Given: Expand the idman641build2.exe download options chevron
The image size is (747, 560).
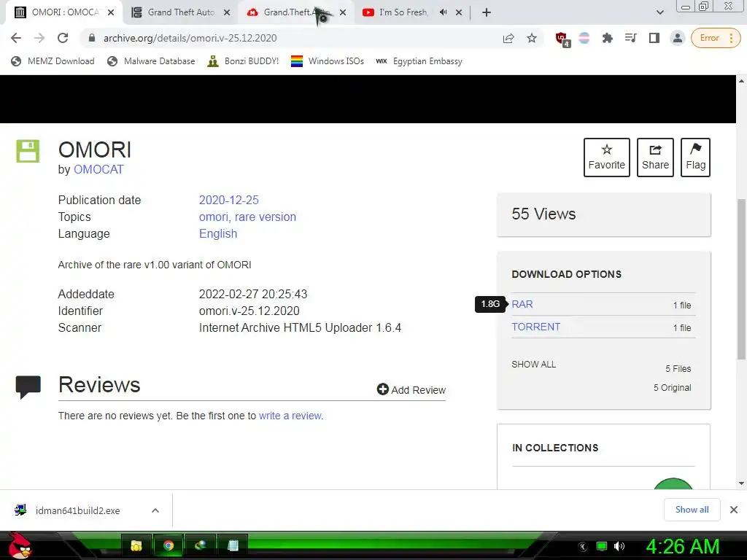Looking at the screenshot, I should (x=155, y=510).
